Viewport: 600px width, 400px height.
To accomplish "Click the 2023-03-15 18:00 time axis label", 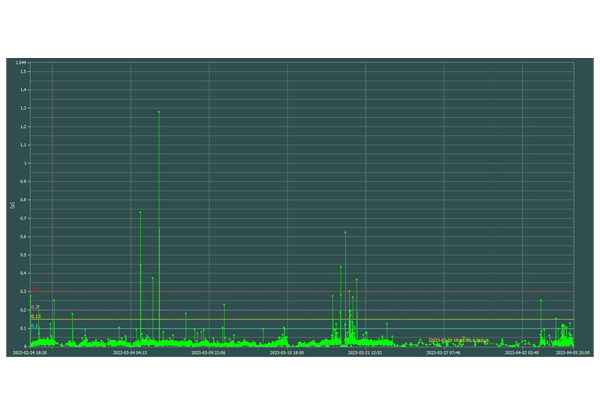I will (290, 353).
